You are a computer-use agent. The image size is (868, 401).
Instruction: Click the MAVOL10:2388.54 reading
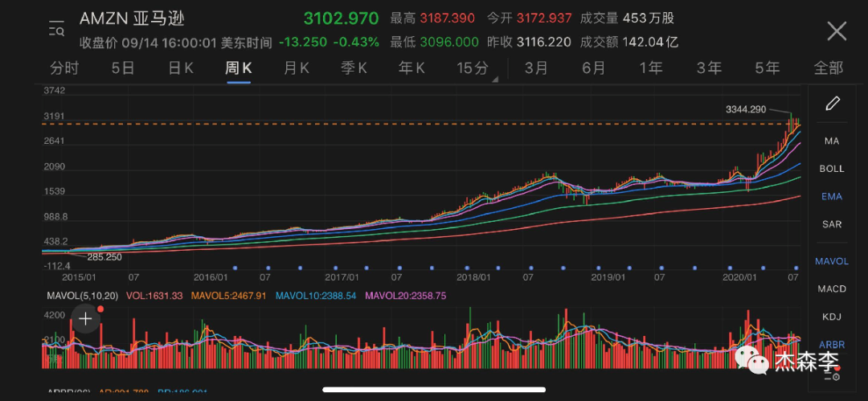click(x=316, y=296)
